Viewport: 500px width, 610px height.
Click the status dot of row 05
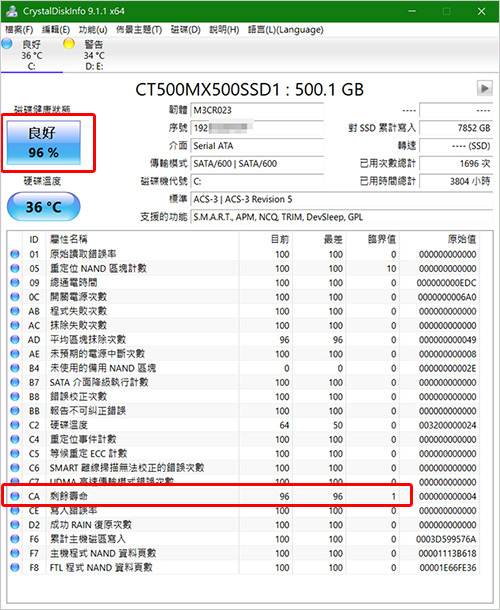(15, 268)
